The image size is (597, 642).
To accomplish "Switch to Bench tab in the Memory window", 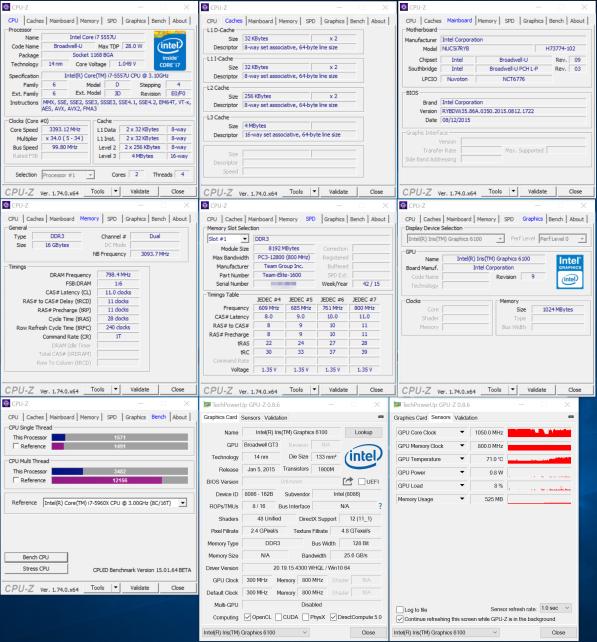I will pyautogui.click(x=159, y=219).
